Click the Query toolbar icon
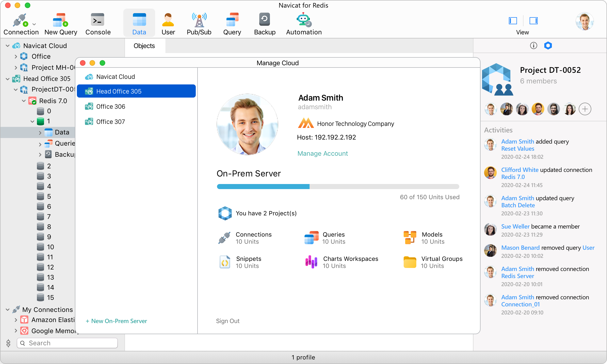 tap(232, 20)
